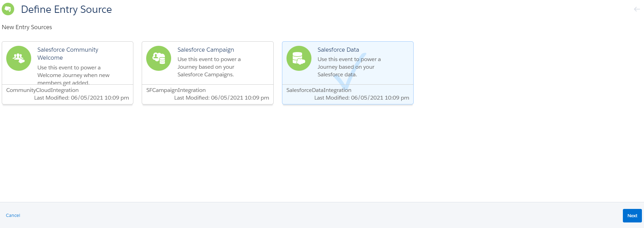The width and height of the screenshot is (644, 228).
Task: Click the Next button
Action: (x=632, y=216)
